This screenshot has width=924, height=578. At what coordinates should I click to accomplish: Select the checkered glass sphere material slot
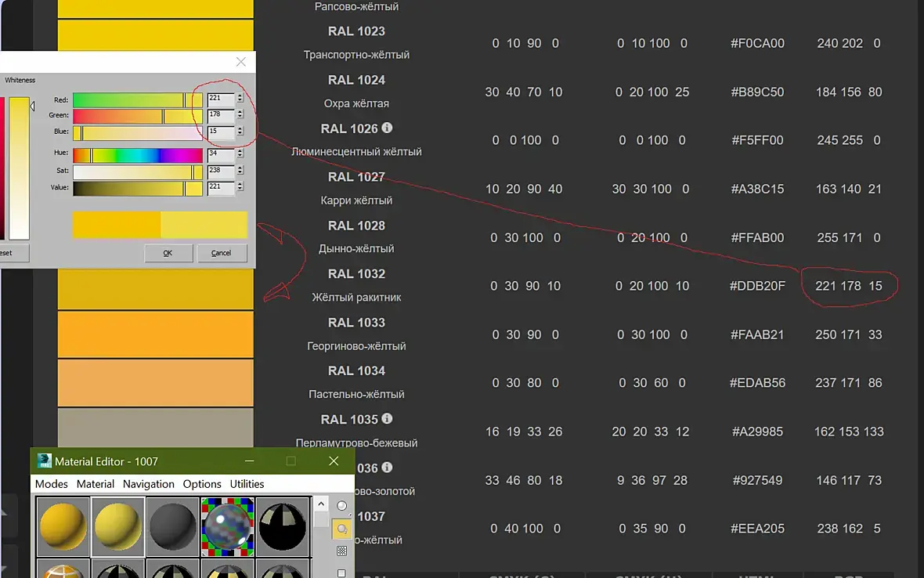227,527
